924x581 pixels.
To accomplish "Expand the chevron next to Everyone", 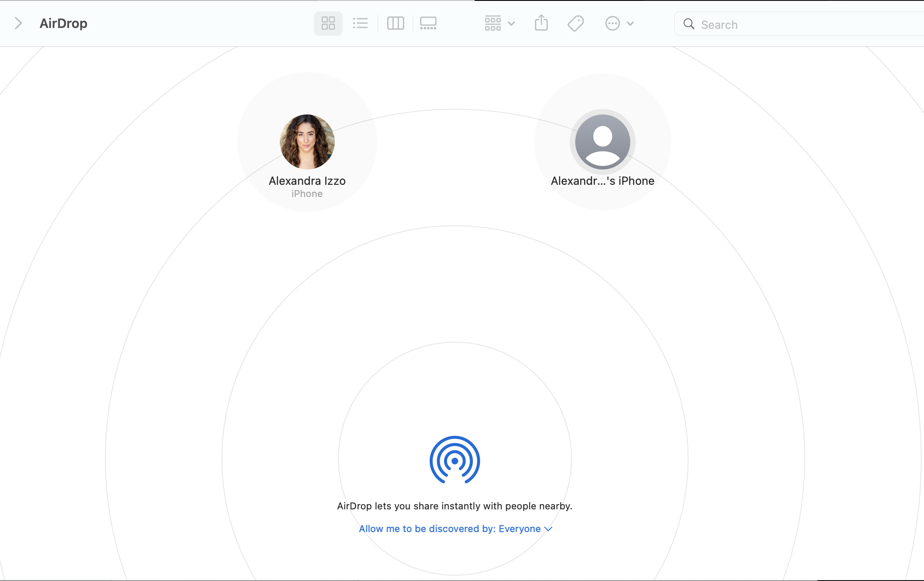I will click(549, 529).
